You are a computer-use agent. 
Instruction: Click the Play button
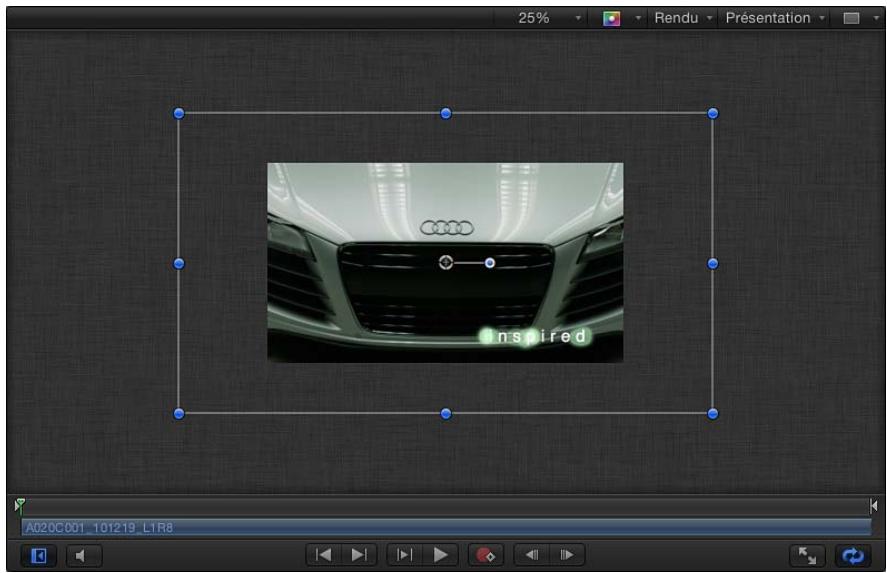pos(440,555)
